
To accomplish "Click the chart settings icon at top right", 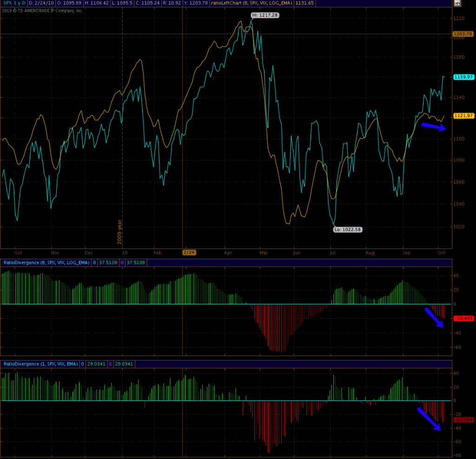I will point(457,3).
